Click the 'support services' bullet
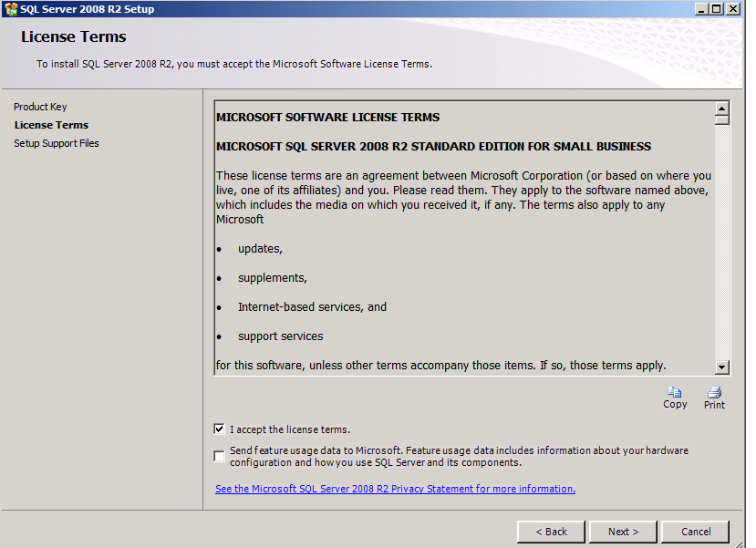Image resolution: width=756 pixels, height=548 pixels. click(281, 336)
